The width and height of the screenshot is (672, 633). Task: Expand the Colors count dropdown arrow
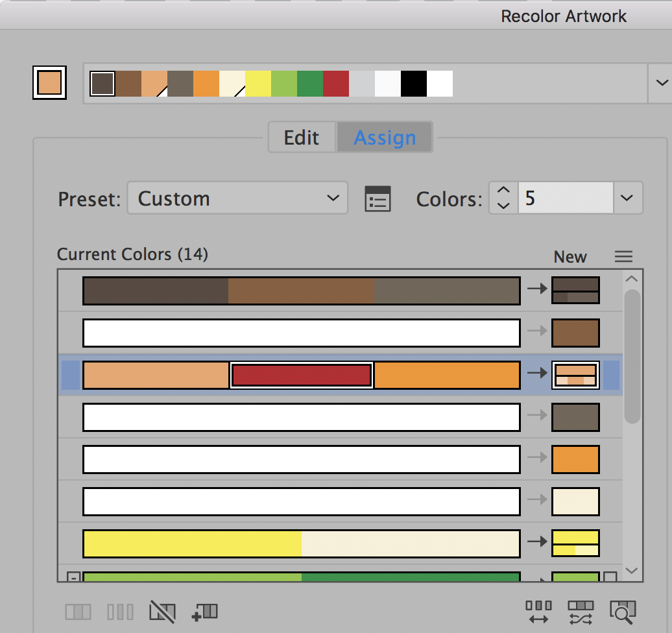pyautogui.click(x=627, y=198)
